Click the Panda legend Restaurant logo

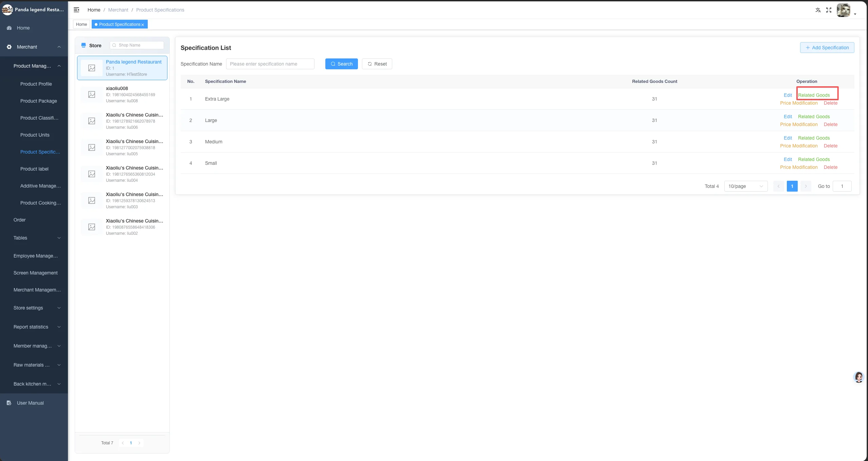pyautogui.click(x=7, y=10)
